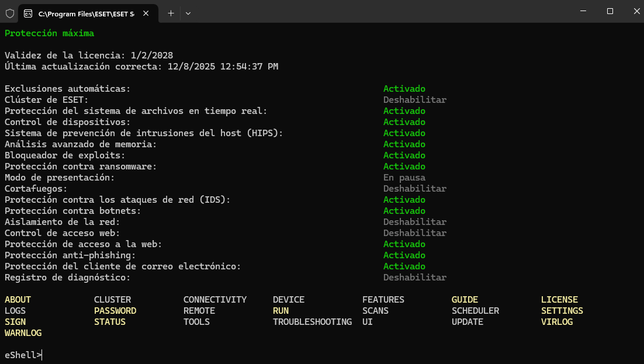Click the SCHEDULER command text

tap(475, 311)
